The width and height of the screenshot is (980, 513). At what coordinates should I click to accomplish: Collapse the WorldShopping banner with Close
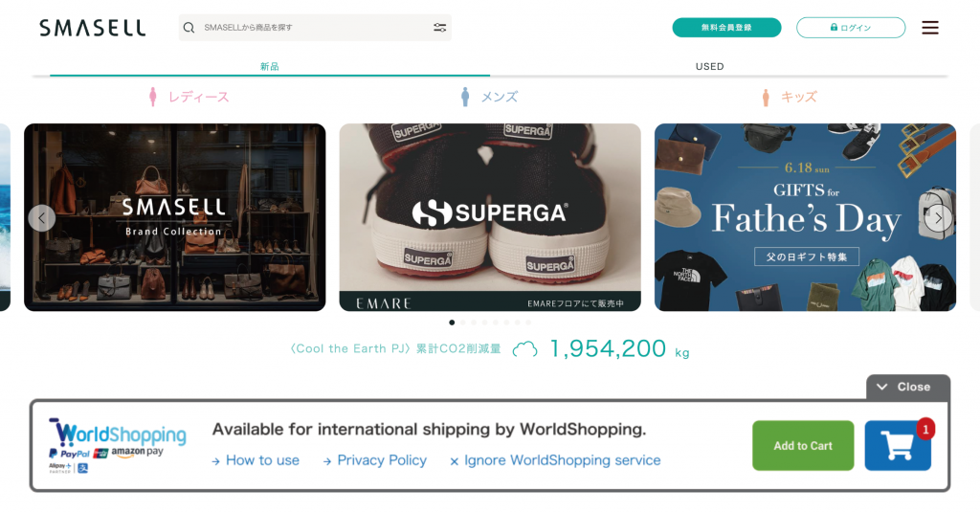point(908,387)
